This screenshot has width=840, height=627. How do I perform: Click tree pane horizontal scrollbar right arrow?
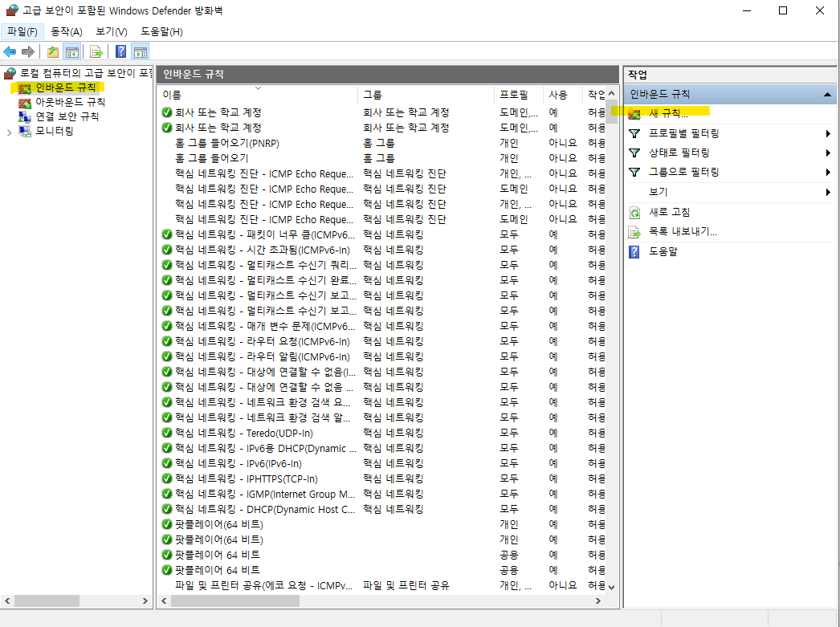tap(145, 601)
